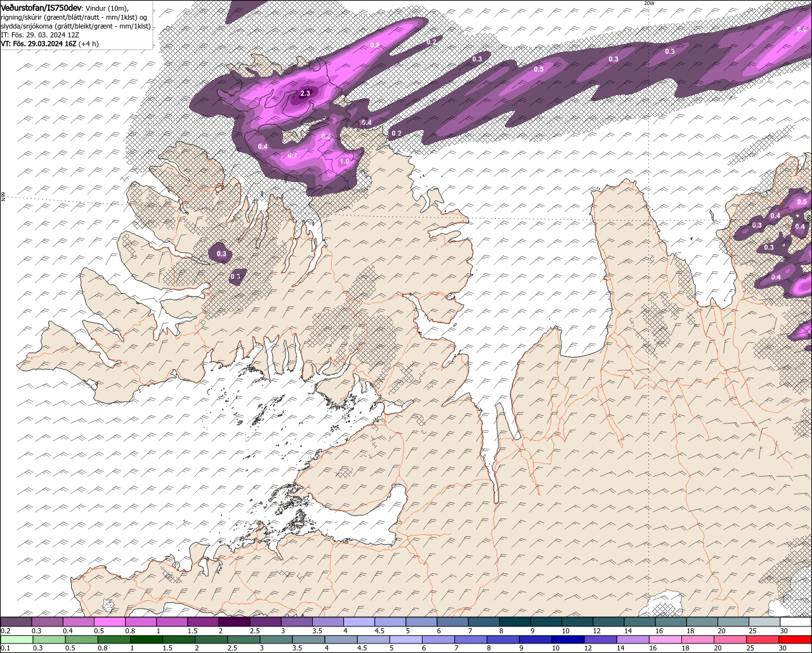The height and width of the screenshot is (653, 812).
Task: Pick upper legend swatch starting at 0.2
Action: click(x=16, y=622)
